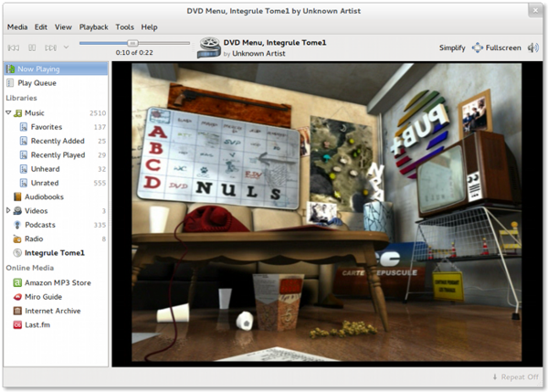548x392 pixels.
Task: Click the playback seek slider
Action: point(133,43)
